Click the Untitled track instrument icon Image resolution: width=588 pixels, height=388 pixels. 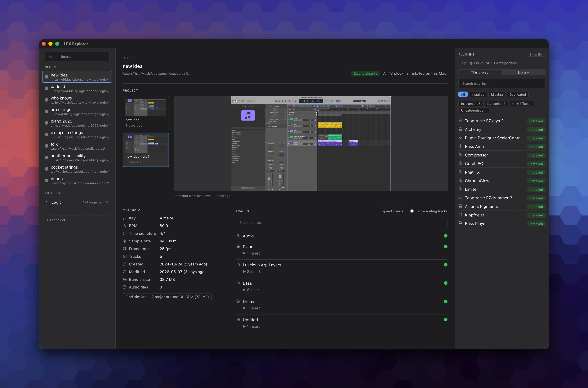(x=238, y=320)
